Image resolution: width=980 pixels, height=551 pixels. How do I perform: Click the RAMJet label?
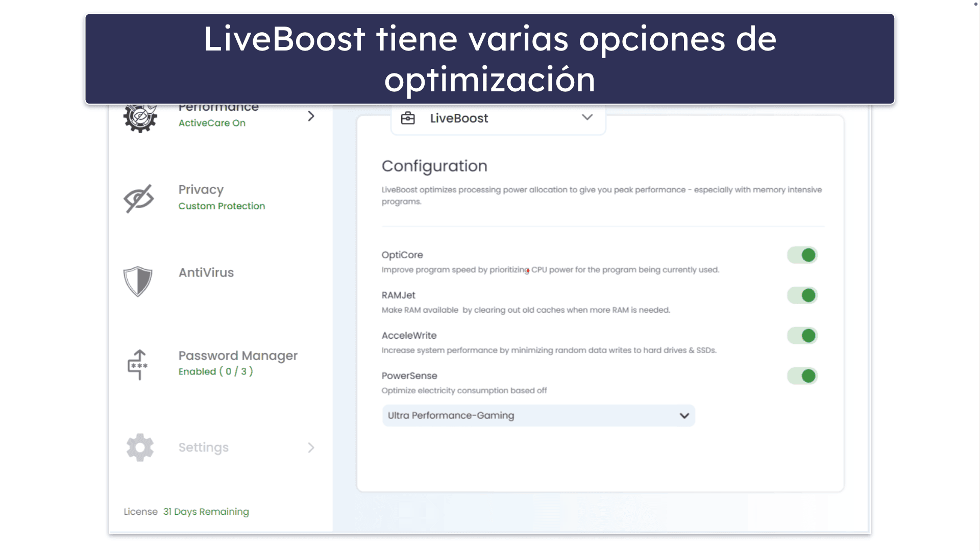pos(399,295)
